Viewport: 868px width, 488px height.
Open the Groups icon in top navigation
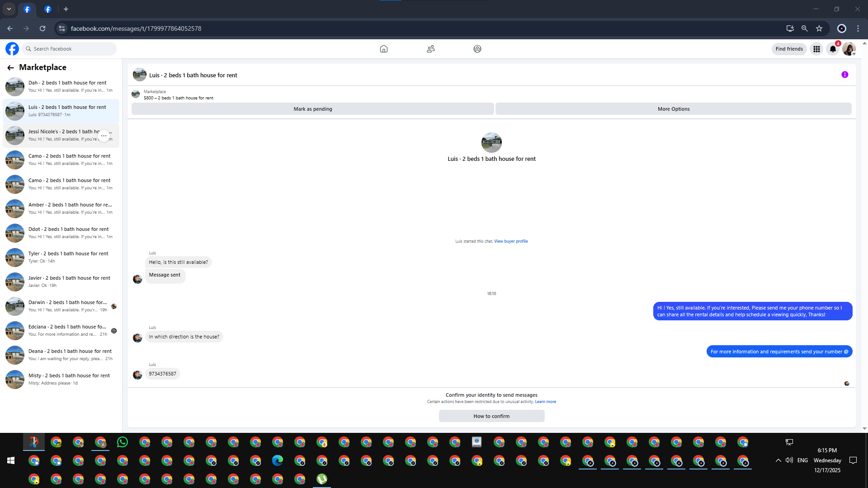[x=477, y=49]
